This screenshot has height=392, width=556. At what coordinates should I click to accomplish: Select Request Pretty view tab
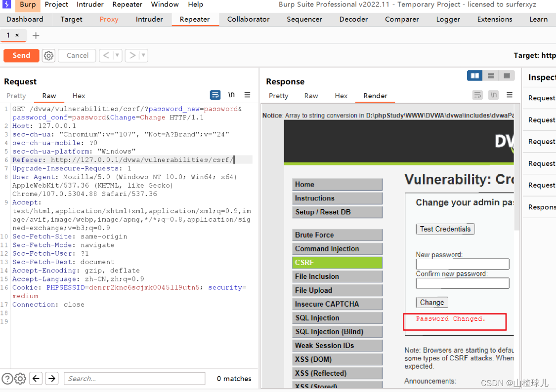(x=16, y=96)
